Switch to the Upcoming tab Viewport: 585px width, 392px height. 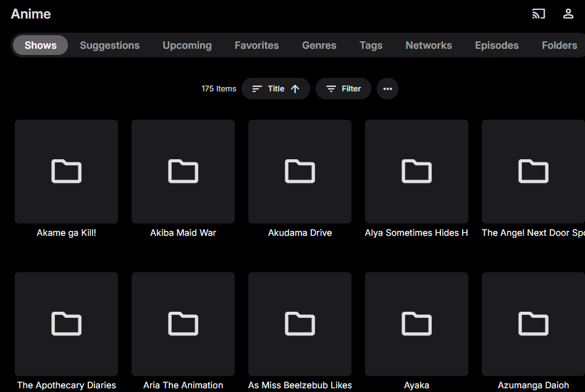187,45
